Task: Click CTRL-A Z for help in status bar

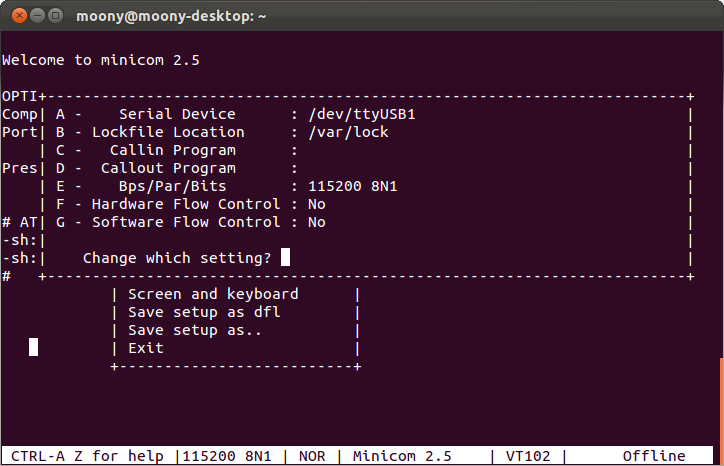Action: pos(87,456)
